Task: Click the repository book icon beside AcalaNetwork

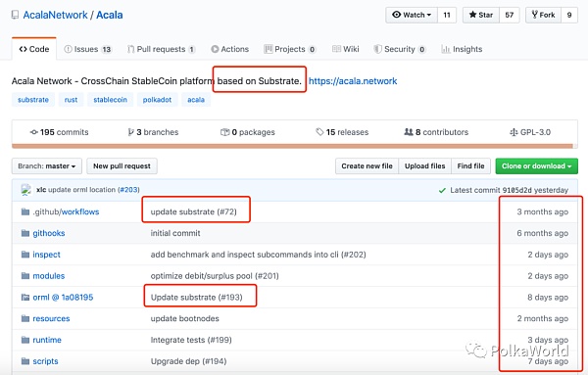Action: pyautogui.click(x=15, y=15)
